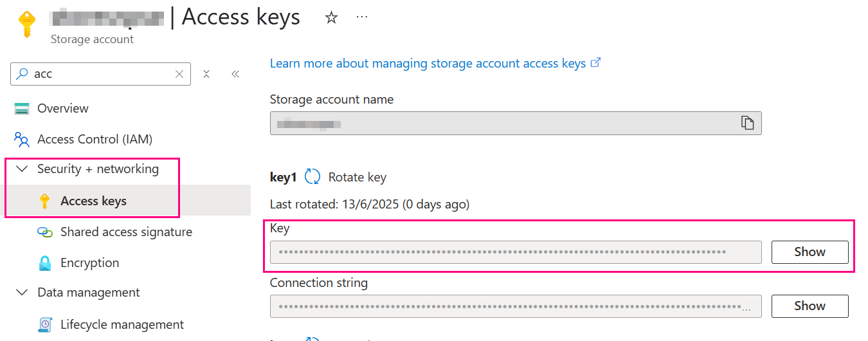Image resolution: width=868 pixels, height=341 pixels.
Task: Show the key1 Connection string
Action: pyautogui.click(x=809, y=306)
